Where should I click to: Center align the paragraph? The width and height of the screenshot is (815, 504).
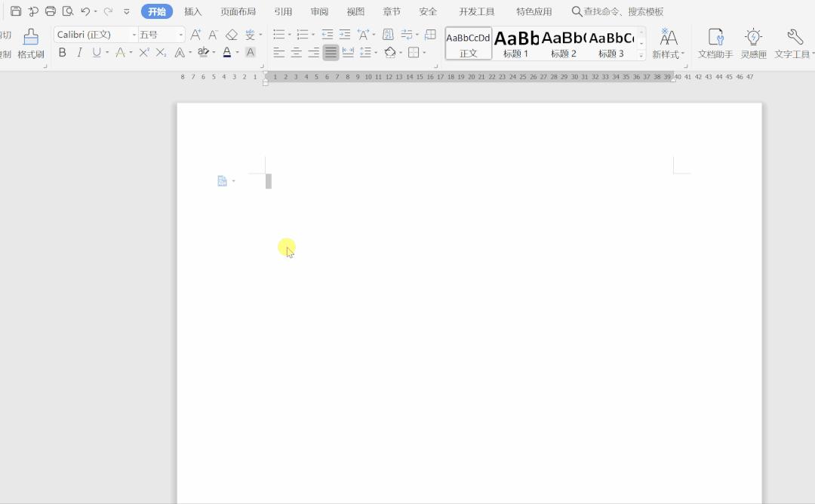297,53
